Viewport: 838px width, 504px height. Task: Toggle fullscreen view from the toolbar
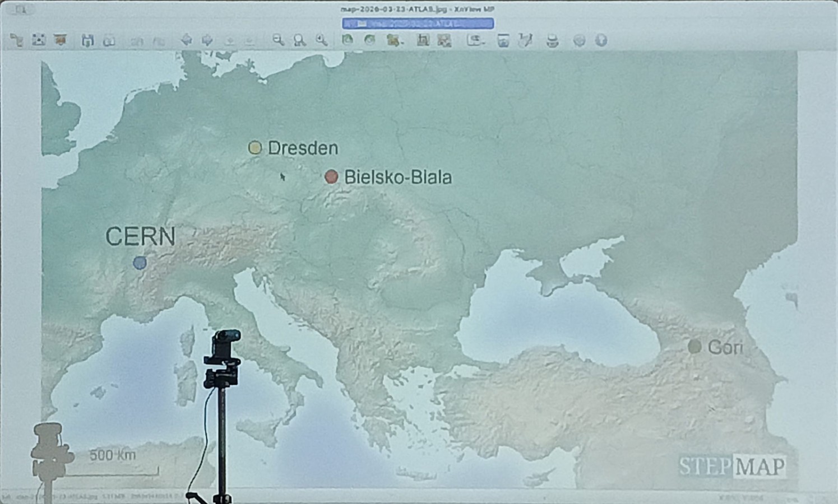coord(38,40)
